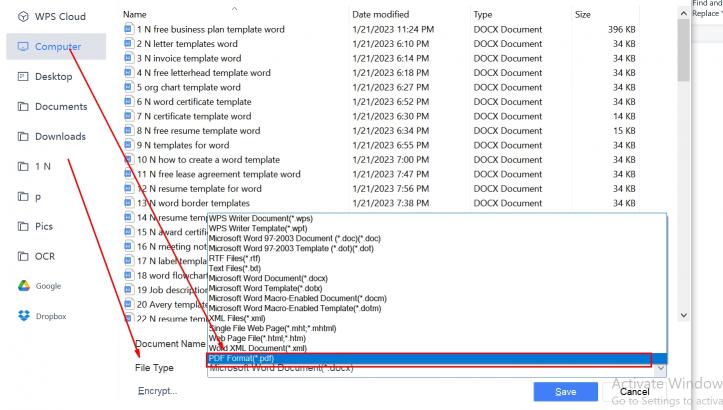Click the '1/21/2023 6:52 PM' date cell
723x410 pixels.
pyautogui.click(x=391, y=101)
